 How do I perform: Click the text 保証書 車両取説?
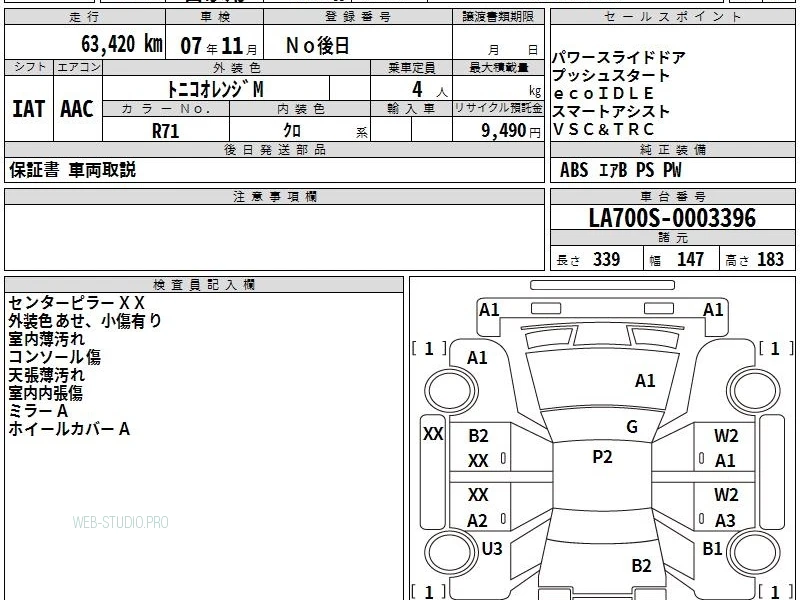pyautogui.click(x=72, y=169)
